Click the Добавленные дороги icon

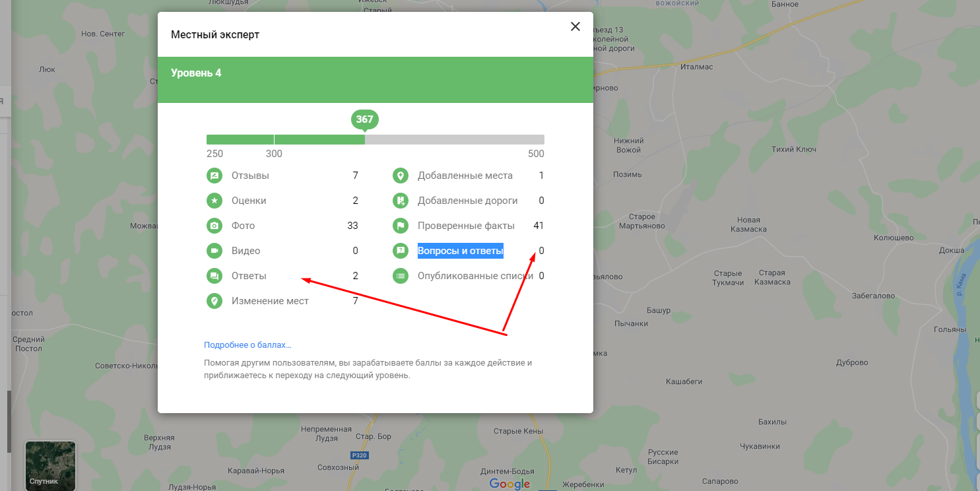pyautogui.click(x=400, y=201)
